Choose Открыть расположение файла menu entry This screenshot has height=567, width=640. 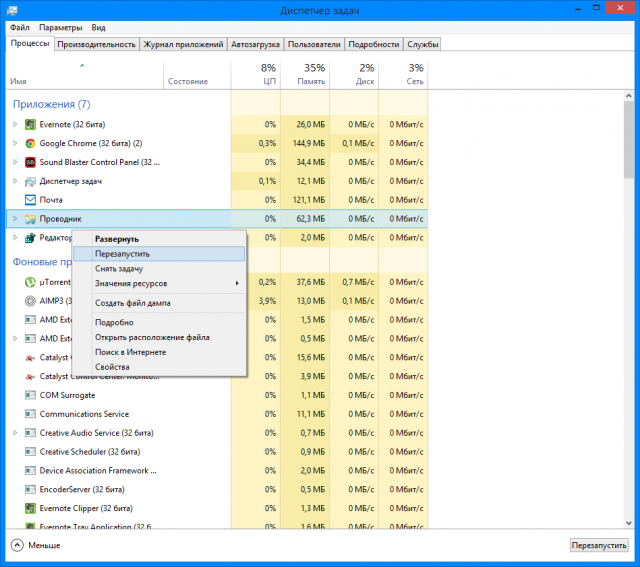point(160,337)
